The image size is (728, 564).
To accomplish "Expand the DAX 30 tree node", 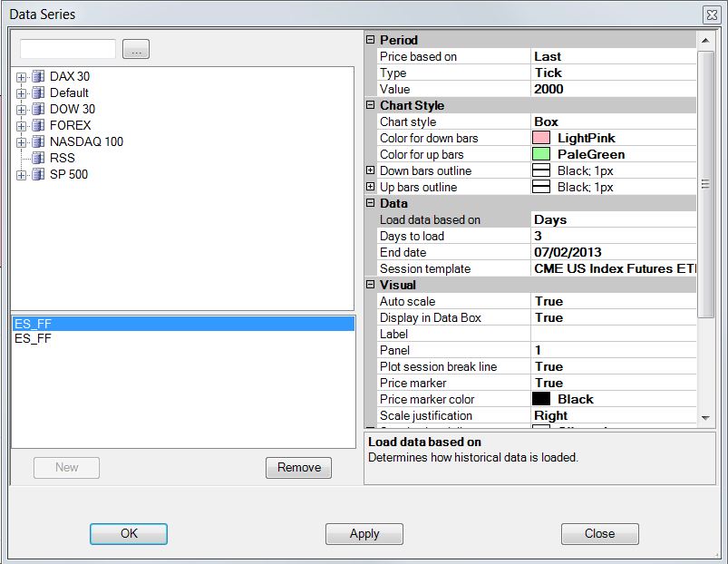I will (21, 77).
